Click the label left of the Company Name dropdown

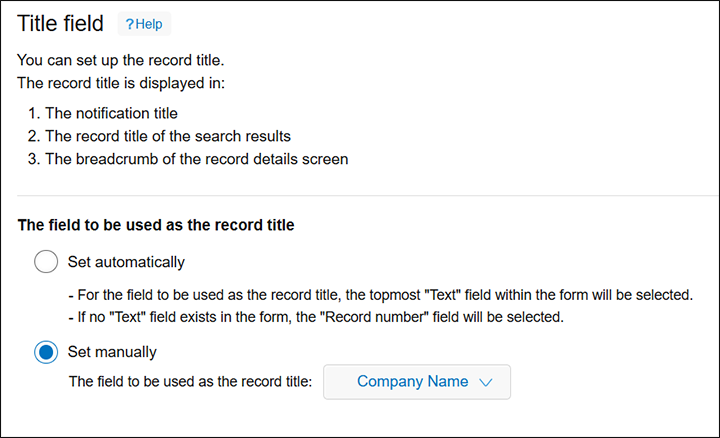[191, 381]
